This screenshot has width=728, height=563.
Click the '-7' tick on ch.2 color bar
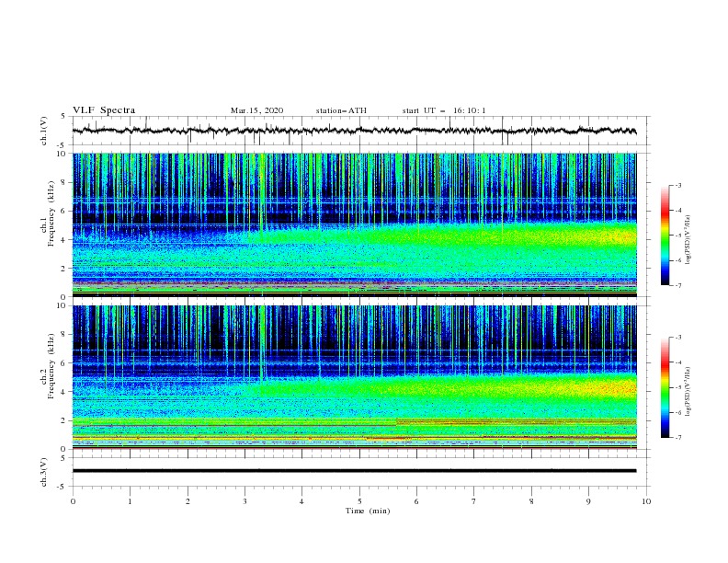[x=678, y=437]
